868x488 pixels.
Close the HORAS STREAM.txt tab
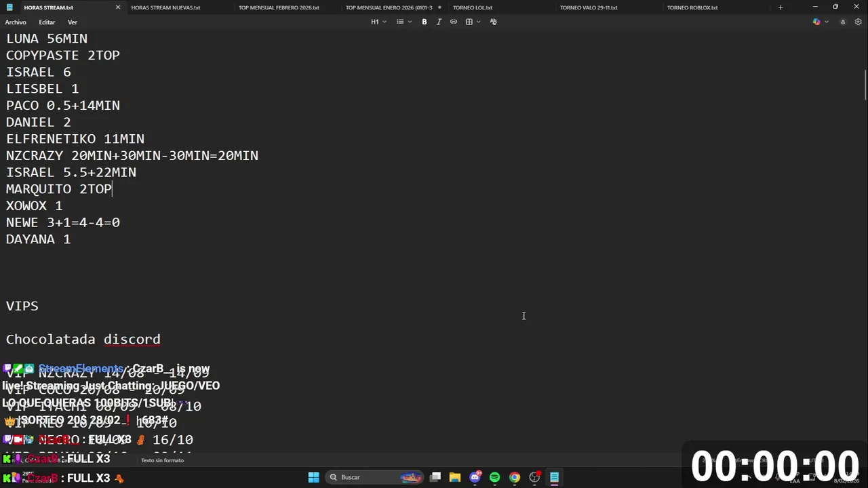[117, 7]
